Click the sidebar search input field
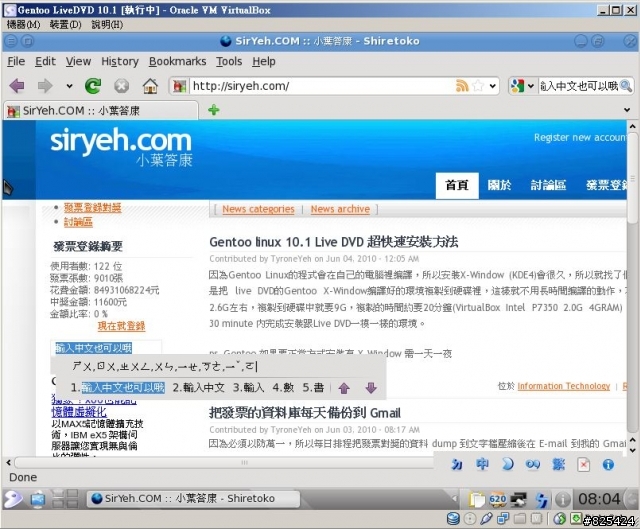Image resolution: width=640 pixels, height=529 pixels. coord(107,348)
